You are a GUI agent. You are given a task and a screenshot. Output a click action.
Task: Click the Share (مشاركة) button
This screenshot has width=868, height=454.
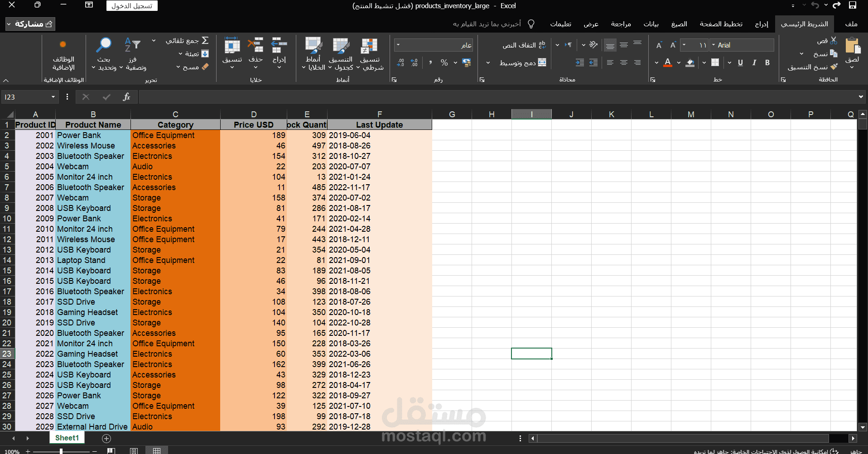coord(30,24)
